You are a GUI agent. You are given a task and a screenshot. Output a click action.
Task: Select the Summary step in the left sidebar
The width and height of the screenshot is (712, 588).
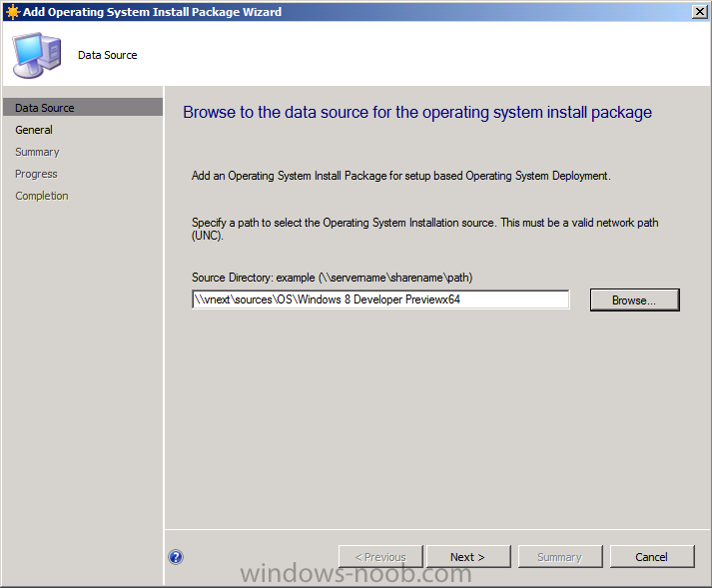coord(37,152)
